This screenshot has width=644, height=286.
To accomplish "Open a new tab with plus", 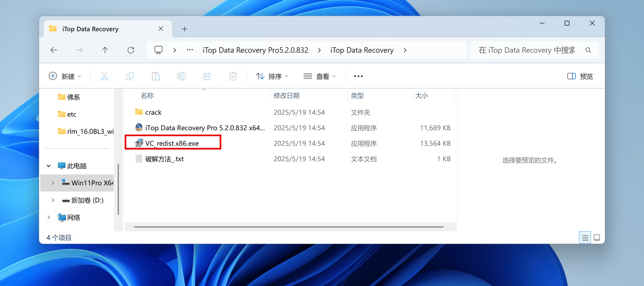I will coord(184,29).
